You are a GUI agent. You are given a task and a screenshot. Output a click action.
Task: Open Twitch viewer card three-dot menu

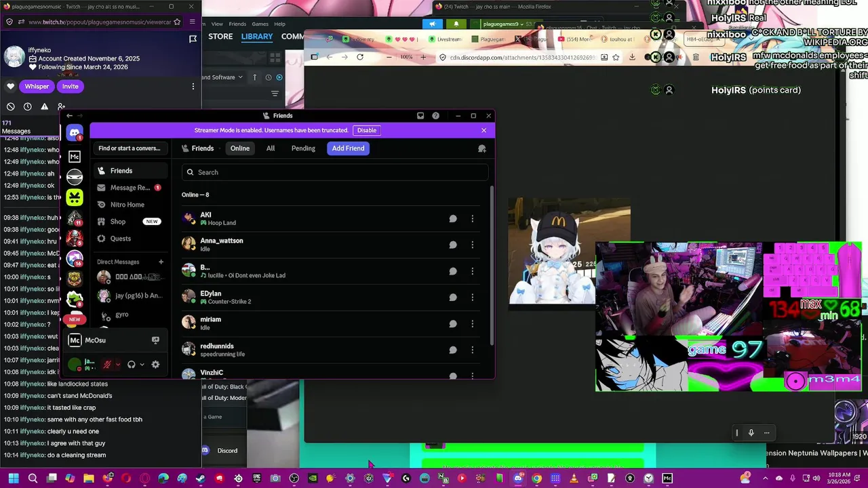(193, 87)
